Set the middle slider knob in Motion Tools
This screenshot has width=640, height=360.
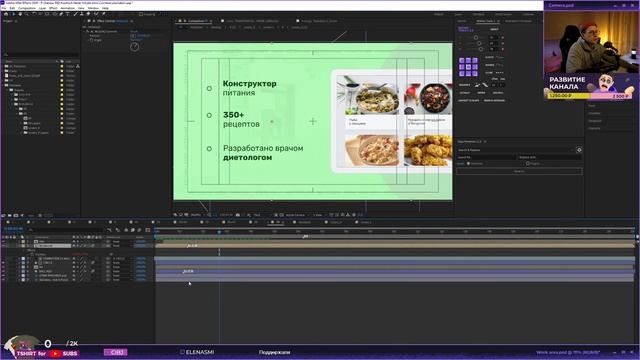coord(479,43)
